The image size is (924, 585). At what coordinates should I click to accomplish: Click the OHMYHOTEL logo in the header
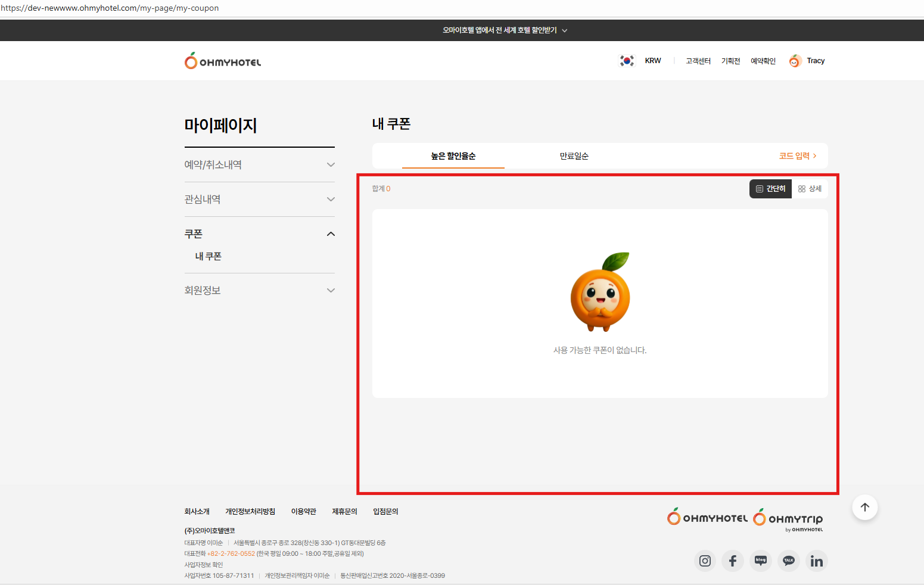pos(223,61)
